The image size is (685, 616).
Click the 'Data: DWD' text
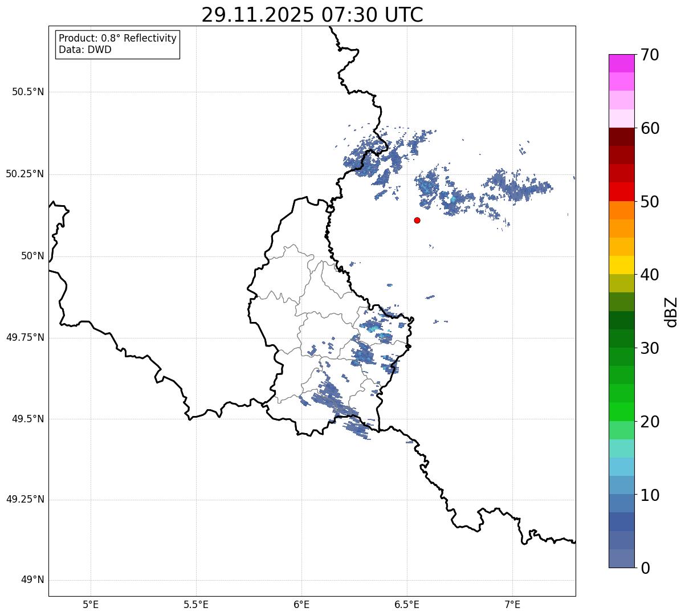(85, 50)
